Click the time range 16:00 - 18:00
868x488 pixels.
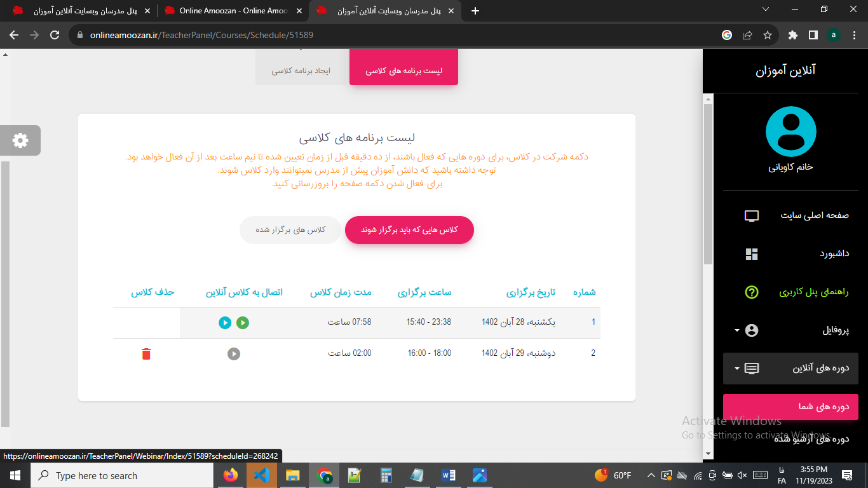pos(430,353)
